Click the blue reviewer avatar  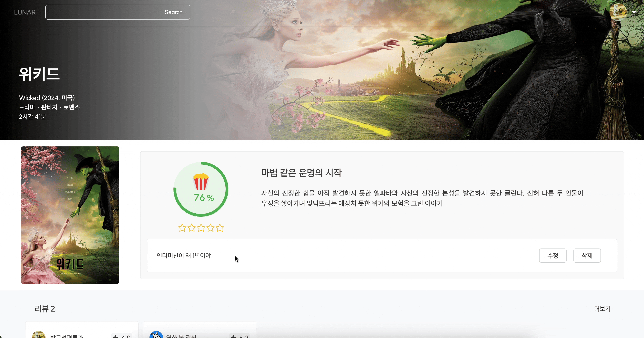(156, 335)
